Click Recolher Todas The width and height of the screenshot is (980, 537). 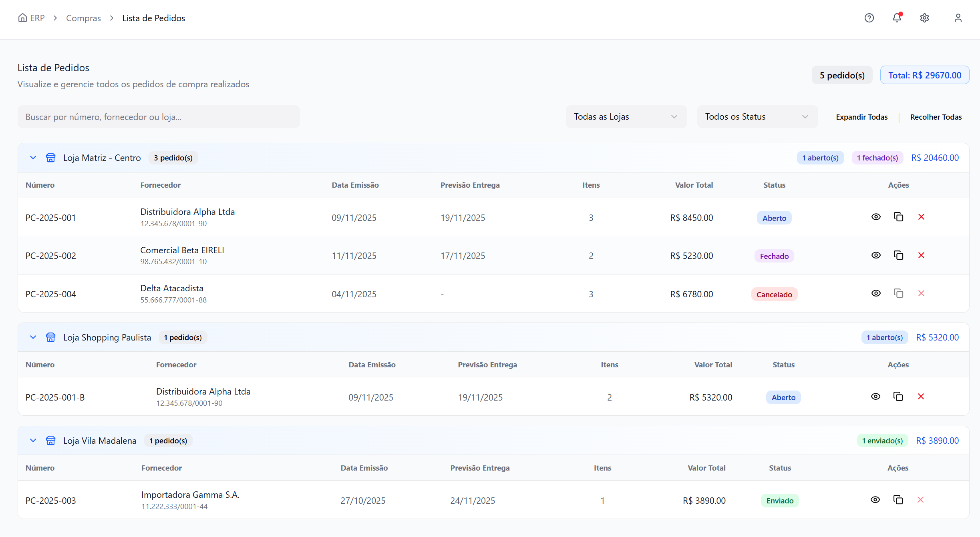click(x=936, y=117)
